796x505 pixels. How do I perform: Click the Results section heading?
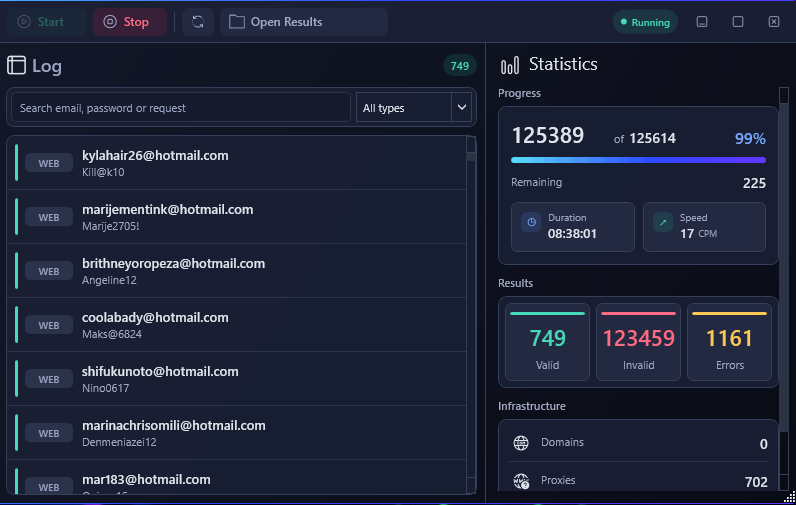click(515, 283)
